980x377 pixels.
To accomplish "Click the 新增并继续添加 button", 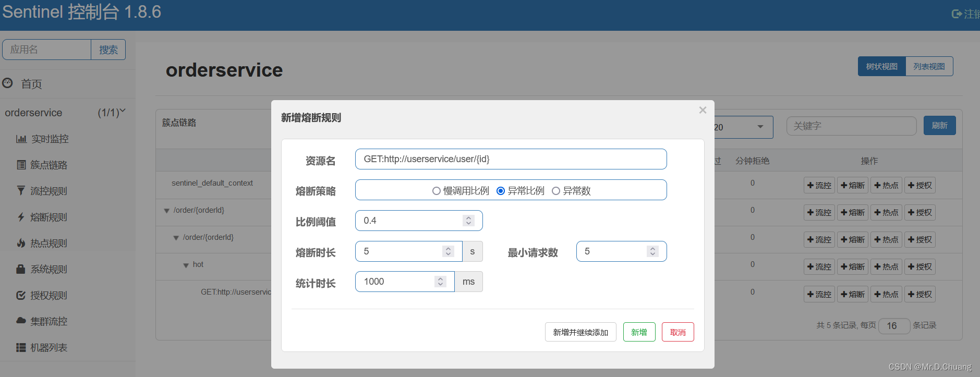I will (x=580, y=332).
